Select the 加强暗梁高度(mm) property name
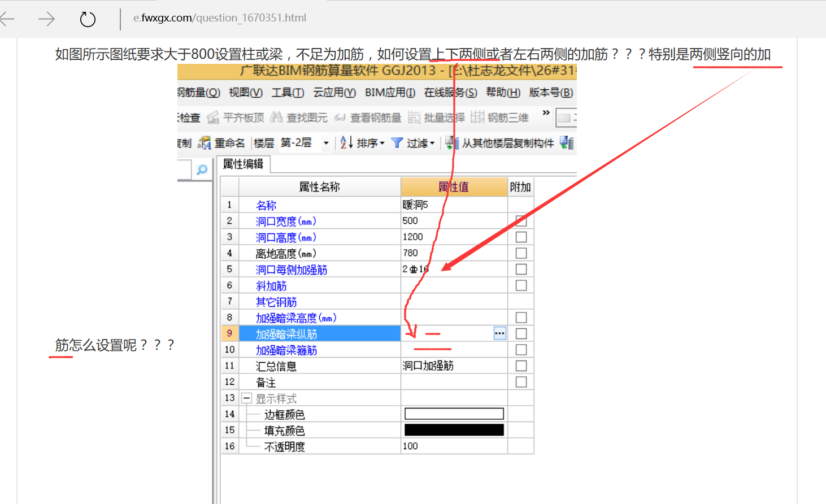 pyautogui.click(x=296, y=318)
